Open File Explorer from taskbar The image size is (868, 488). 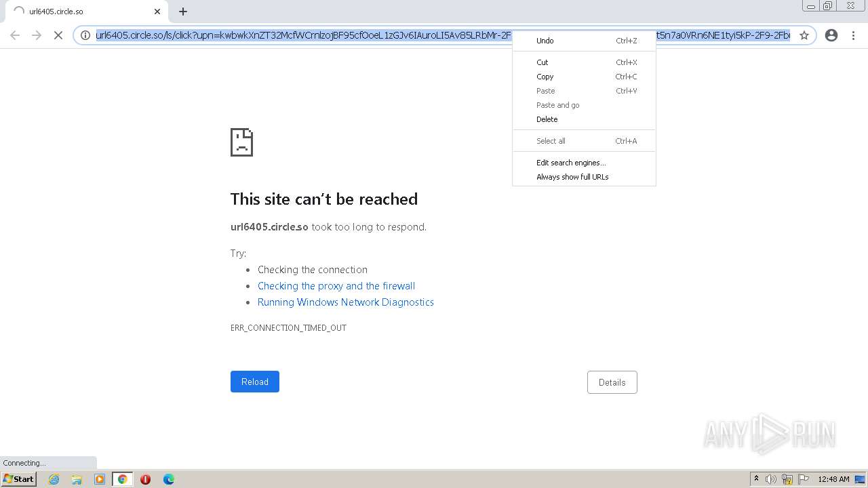click(x=77, y=479)
